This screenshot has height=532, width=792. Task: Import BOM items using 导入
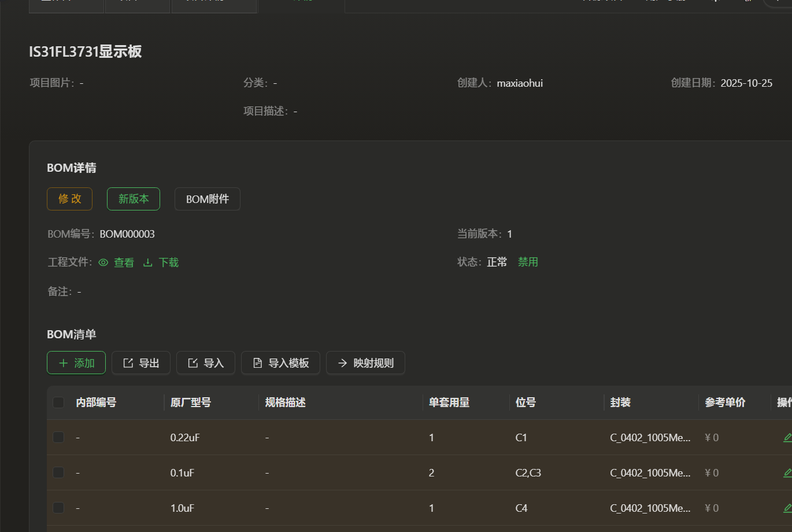[206, 363]
